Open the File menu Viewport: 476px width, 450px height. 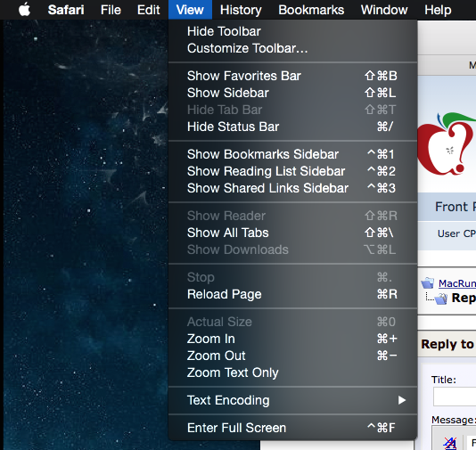(111, 10)
